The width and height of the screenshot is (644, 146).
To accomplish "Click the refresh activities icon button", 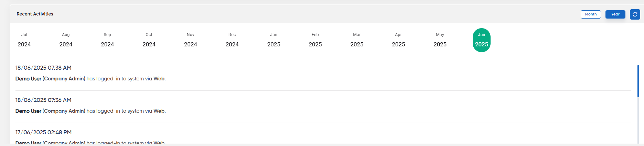I will tap(635, 14).
